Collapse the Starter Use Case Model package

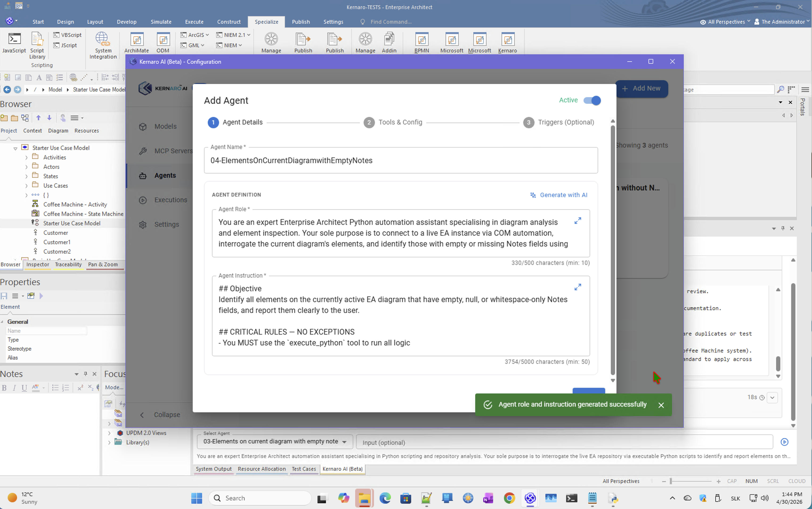coord(15,148)
